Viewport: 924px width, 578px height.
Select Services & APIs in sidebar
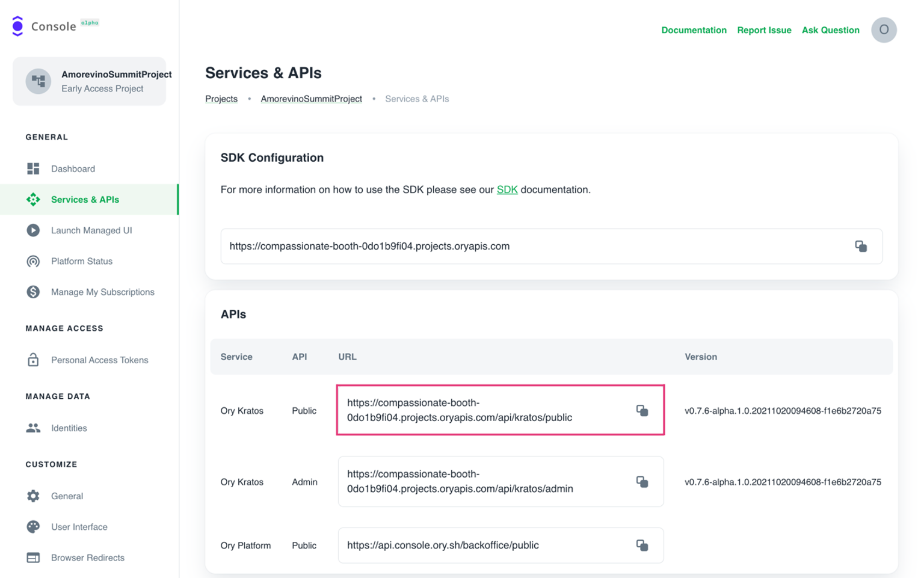[90, 200]
